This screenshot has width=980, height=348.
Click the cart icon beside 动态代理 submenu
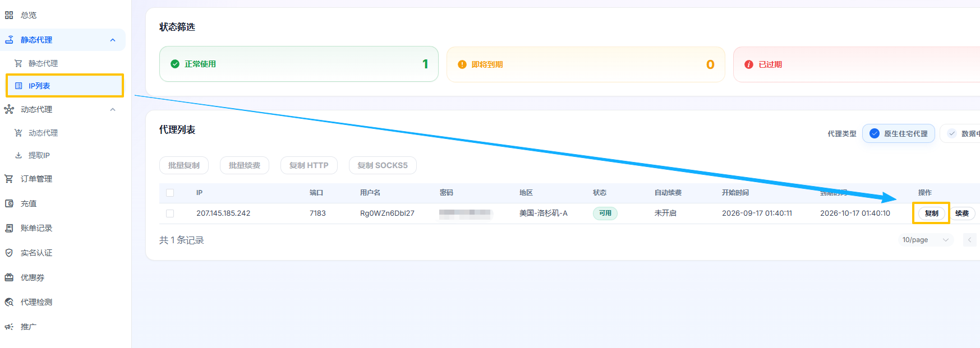(19, 133)
